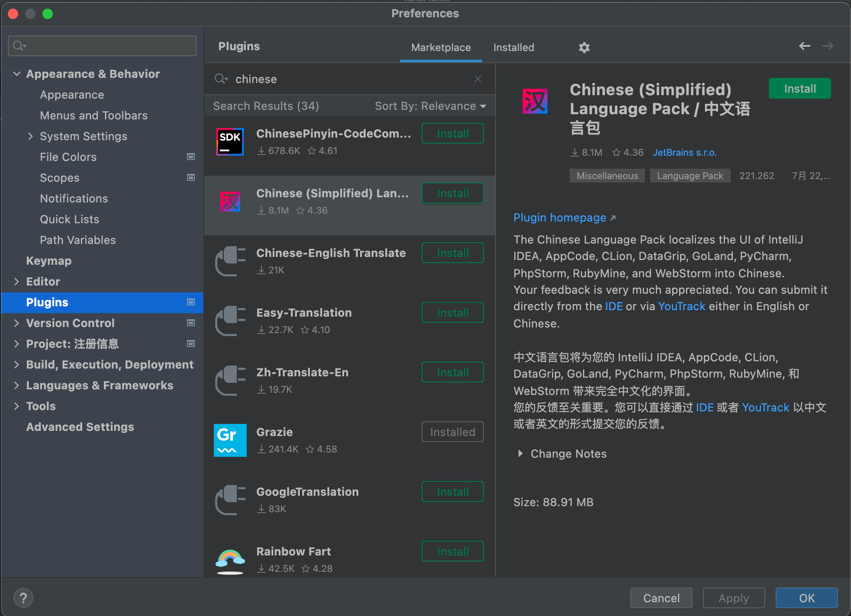Viewport: 851px width, 616px height.
Task: Click the JetBrains s.r.o. vendor link
Action: 684,152
